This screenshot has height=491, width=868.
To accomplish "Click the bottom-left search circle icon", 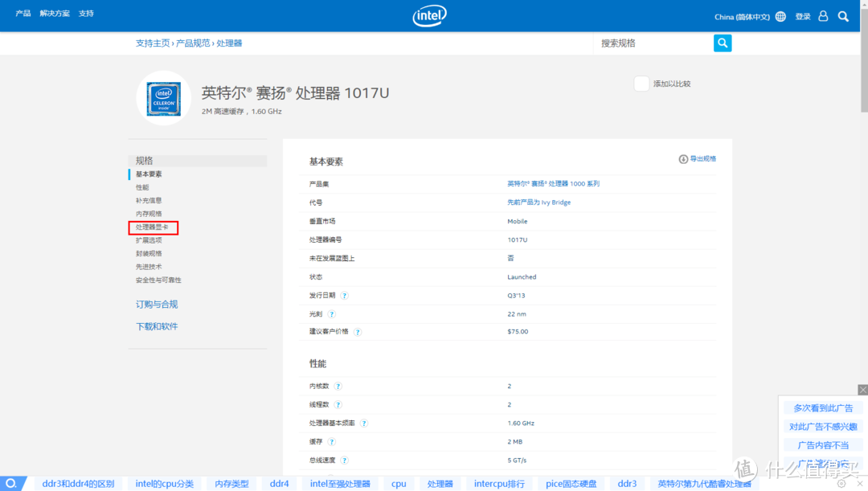I will click(x=11, y=483).
